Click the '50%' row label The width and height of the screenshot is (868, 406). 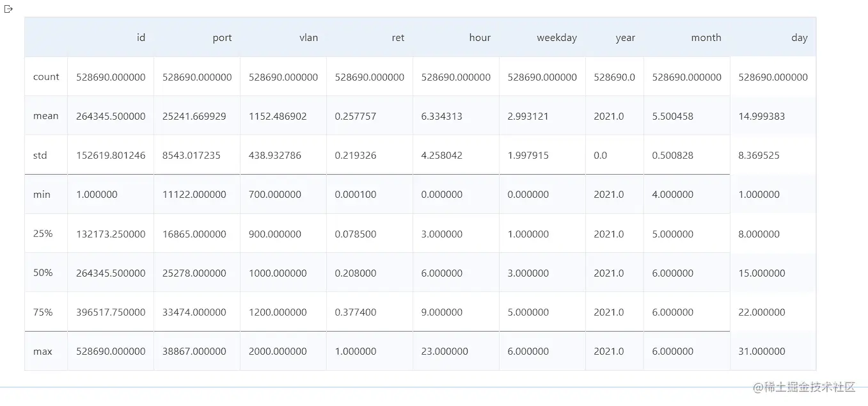tap(43, 273)
